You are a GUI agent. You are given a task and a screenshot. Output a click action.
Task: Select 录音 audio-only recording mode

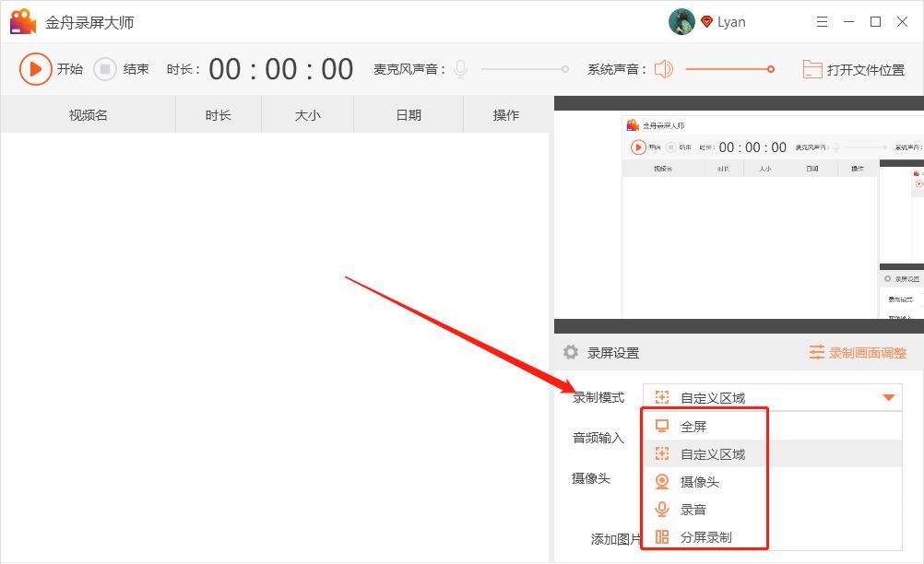692,509
